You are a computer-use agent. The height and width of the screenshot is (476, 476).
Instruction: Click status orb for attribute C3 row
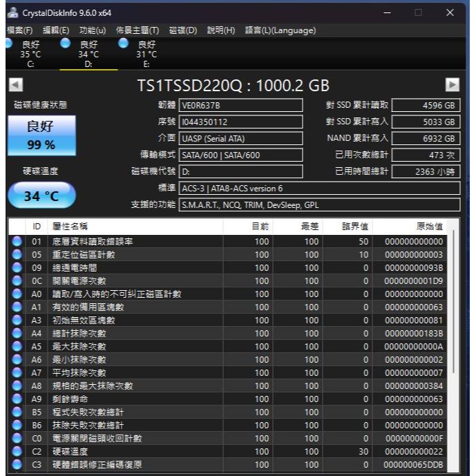click(17, 464)
